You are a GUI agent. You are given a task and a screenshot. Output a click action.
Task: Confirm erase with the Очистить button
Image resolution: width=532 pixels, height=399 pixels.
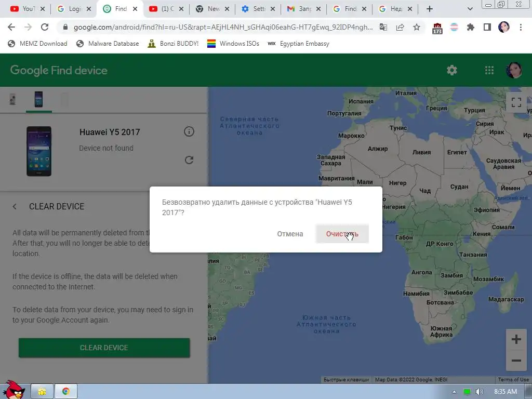click(x=342, y=234)
